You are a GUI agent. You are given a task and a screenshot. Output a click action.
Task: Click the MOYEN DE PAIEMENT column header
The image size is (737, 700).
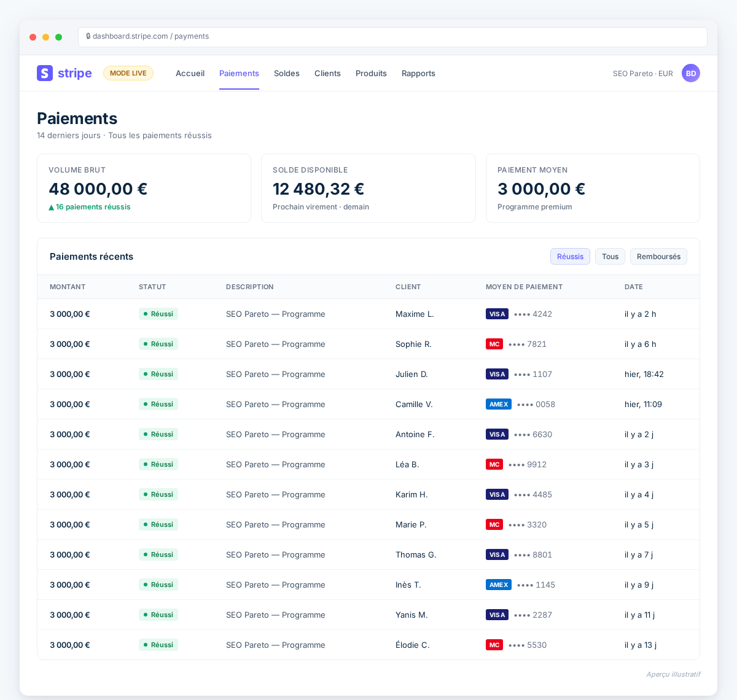[524, 287]
